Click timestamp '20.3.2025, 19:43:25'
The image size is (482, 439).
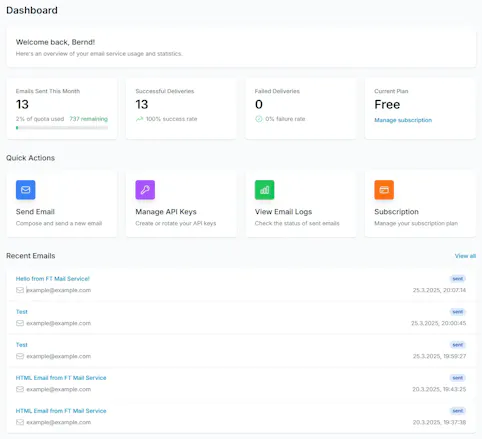pyautogui.click(x=439, y=389)
